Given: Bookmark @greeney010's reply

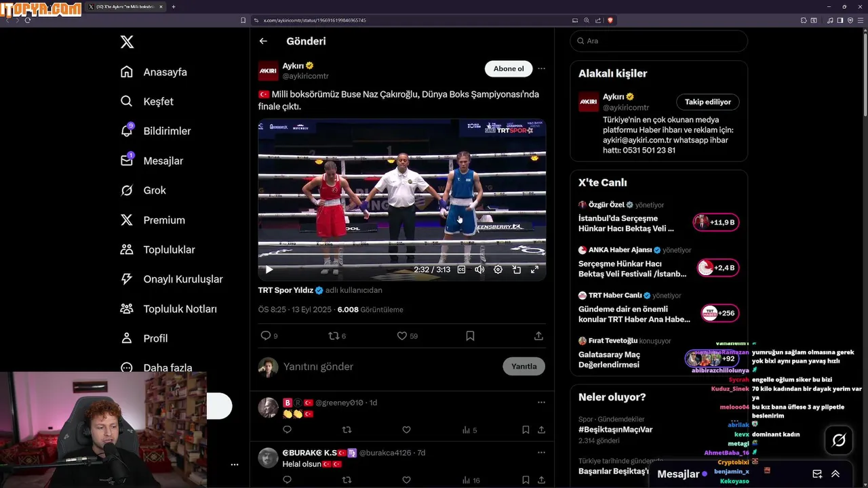Looking at the screenshot, I should 526,430.
